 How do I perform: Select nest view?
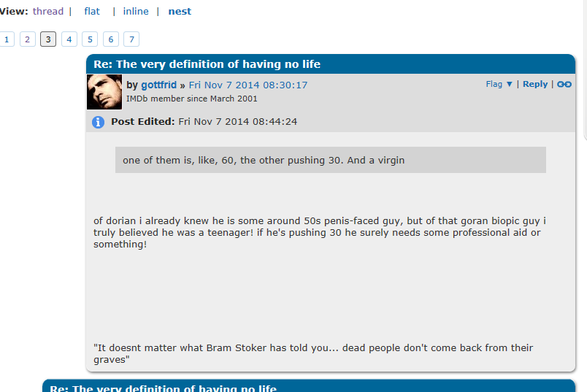pyautogui.click(x=180, y=12)
